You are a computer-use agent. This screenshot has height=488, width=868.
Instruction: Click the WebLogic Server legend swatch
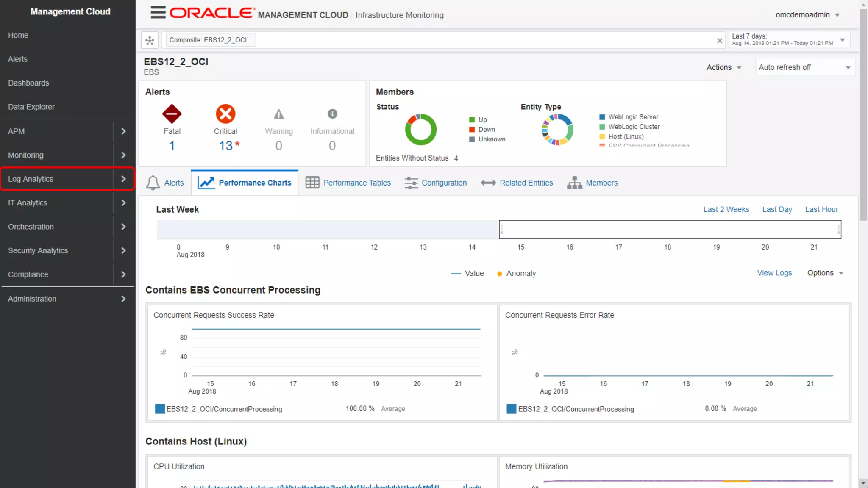(602, 117)
